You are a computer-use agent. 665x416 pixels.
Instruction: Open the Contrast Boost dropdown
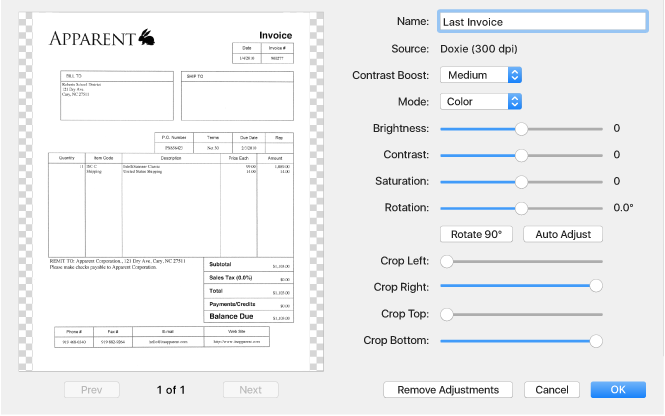(x=481, y=75)
